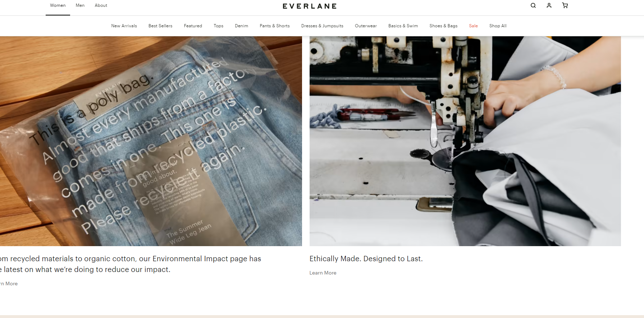Open the red Sale link
This screenshot has width=644, height=318.
pos(473,26)
